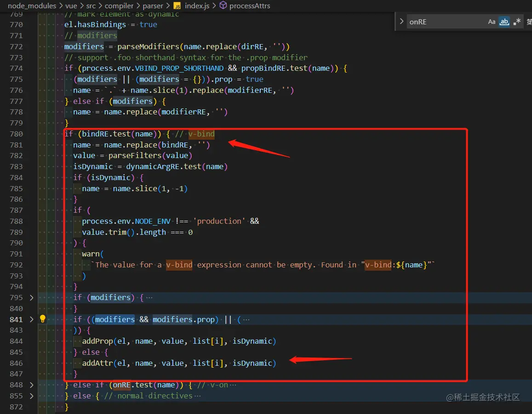532x414 pixels.
Task: Toggle Match Whole Word option
Action: [x=504, y=22]
